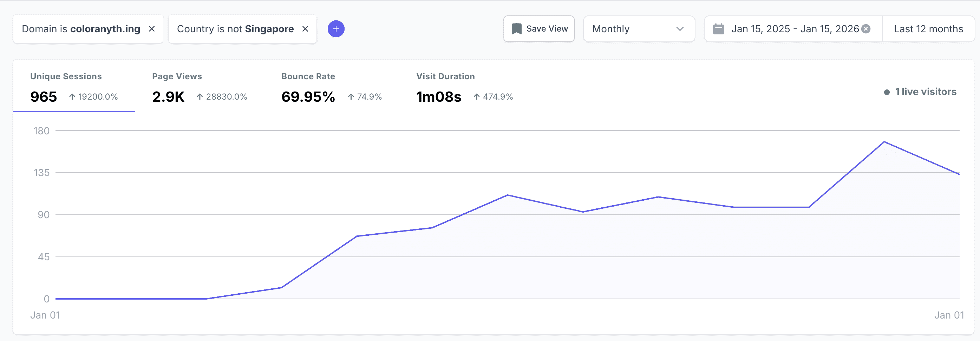Open the Last 12 months preset

tap(928, 29)
